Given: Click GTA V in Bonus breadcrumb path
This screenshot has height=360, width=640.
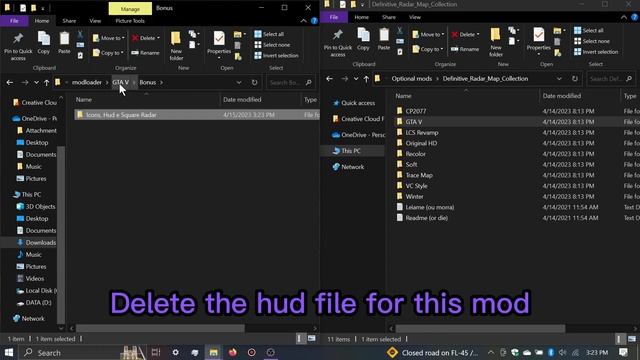Looking at the screenshot, I should pyautogui.click(x=120, y=82).
